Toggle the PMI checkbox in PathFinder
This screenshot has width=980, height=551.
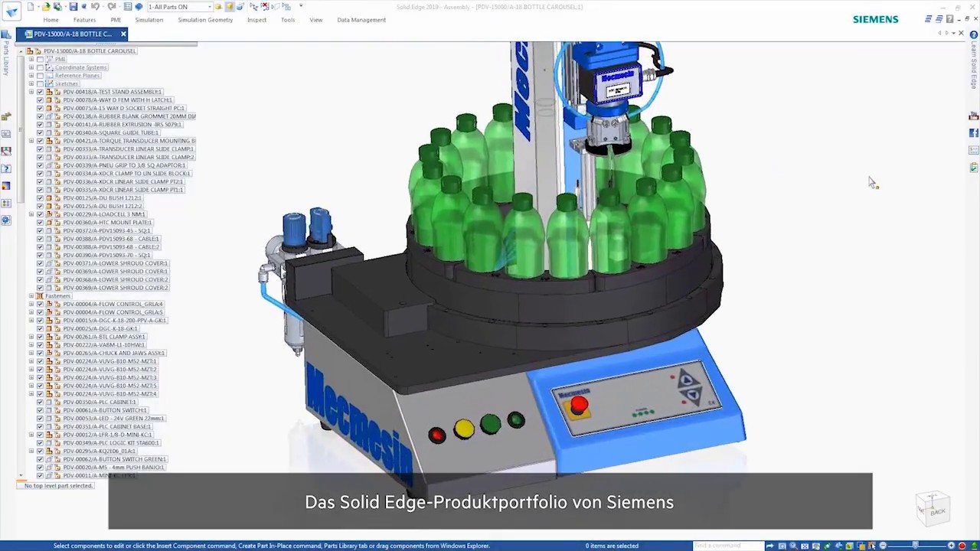(x=40, y=59)
